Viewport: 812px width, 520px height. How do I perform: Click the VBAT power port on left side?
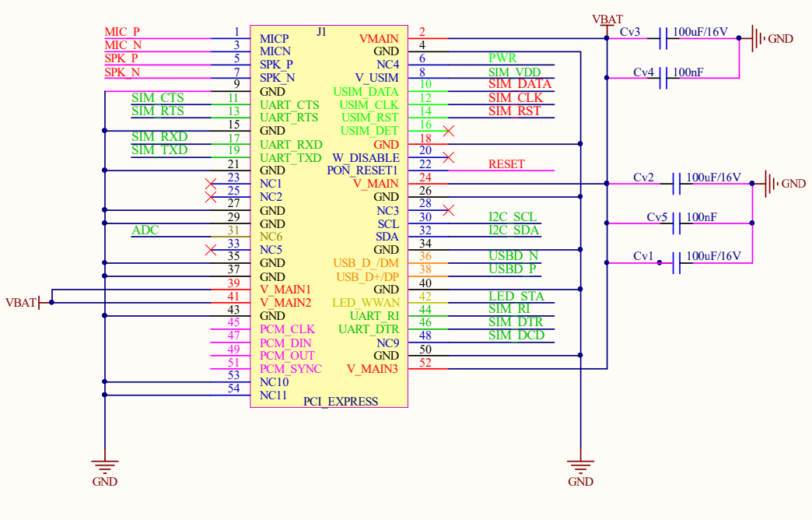[44, 303]
